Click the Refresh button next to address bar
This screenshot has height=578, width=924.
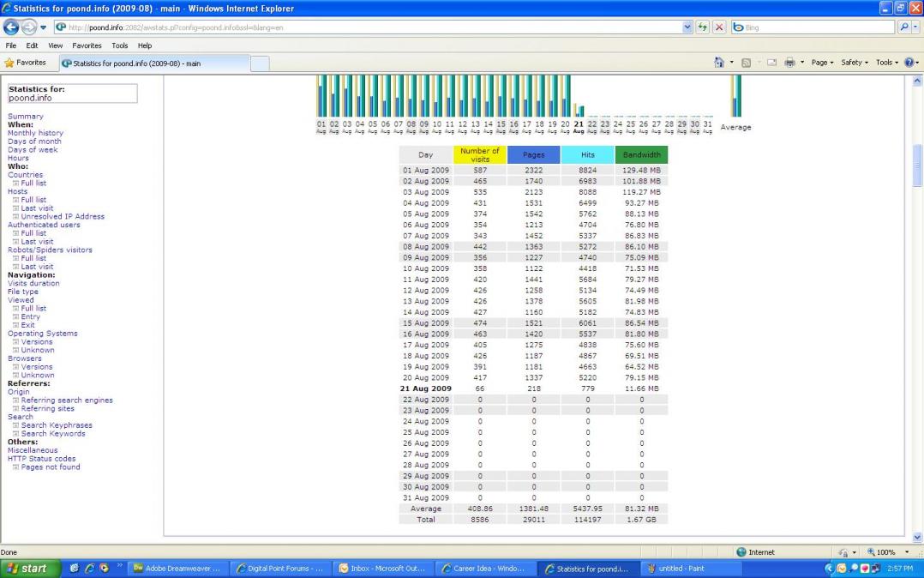coord(703,27)
